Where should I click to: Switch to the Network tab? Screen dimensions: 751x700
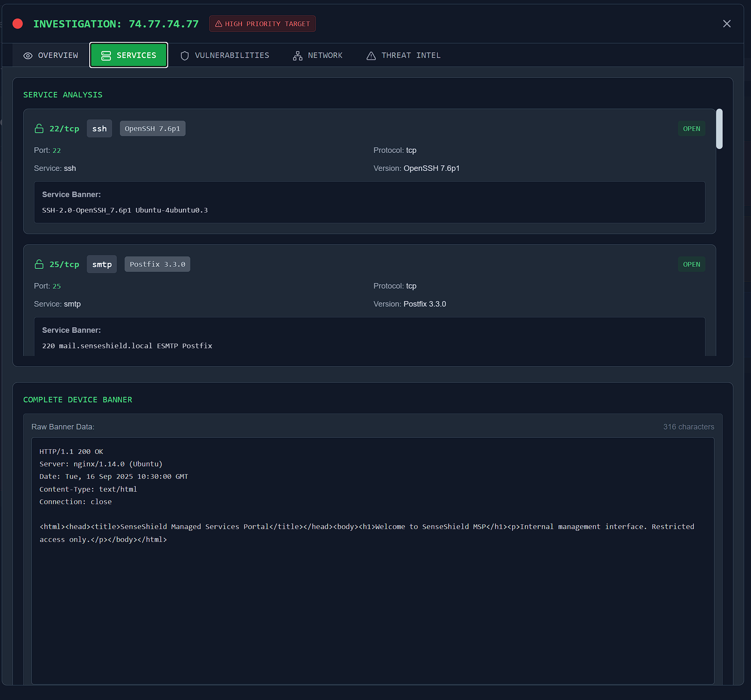coord(317,55)
